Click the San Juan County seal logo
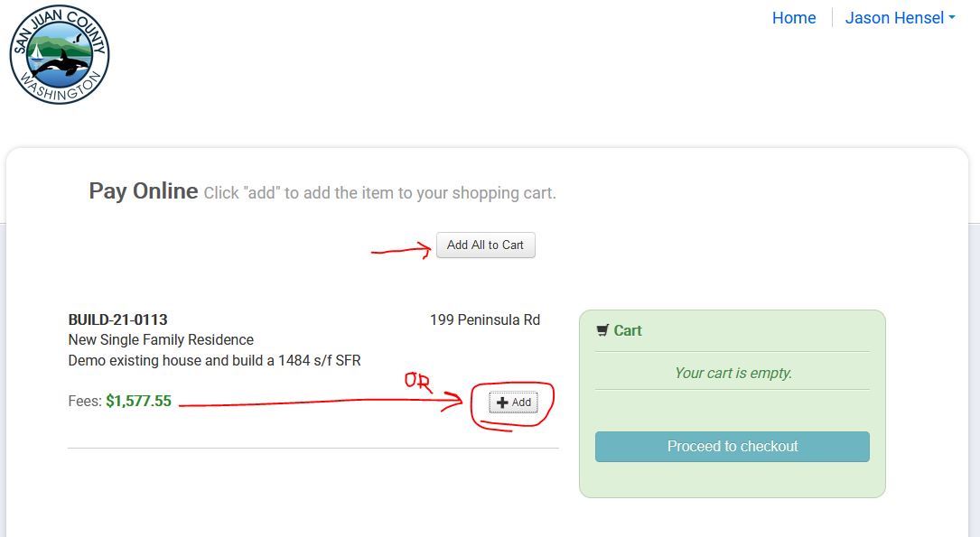Viewport: 980px width, 537px height. 60,54
